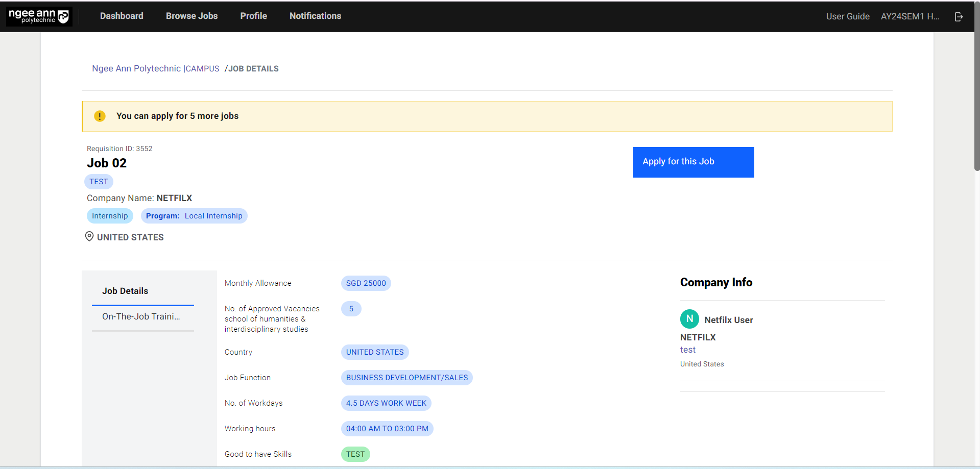Click the test company link

(x=687, y=350)
